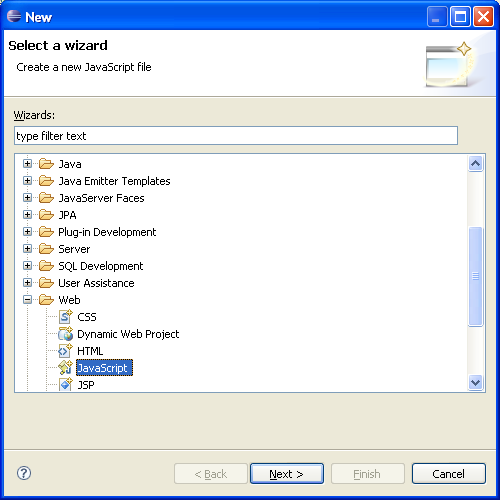Image resolution: width=500 pixels, height=500 pixels.
Task: Expand the JavaServer Faces node
Action: click(28, 198)
